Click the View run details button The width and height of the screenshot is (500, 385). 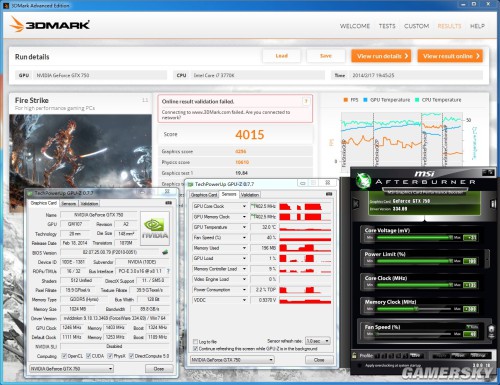pyautogui.click(x=381, y=56)
